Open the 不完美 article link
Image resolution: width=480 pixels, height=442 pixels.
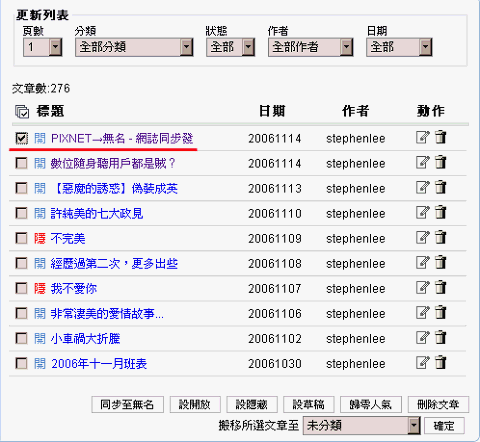(68, 238)
